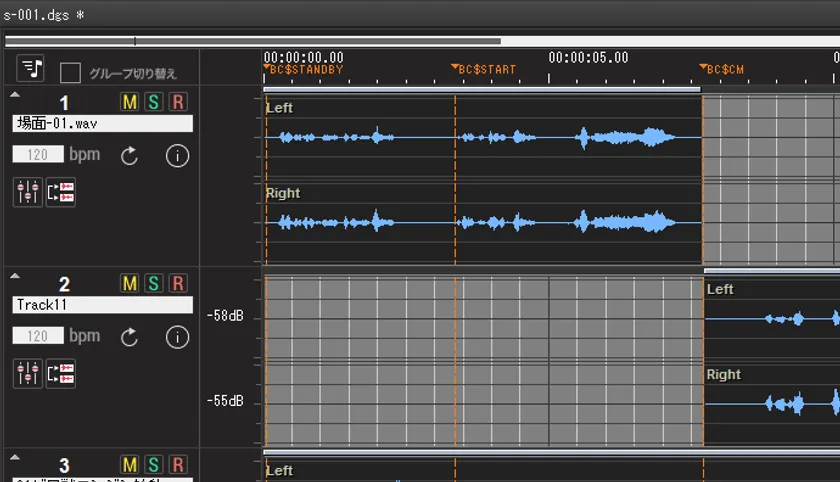Click the music note track list icon

31,68
